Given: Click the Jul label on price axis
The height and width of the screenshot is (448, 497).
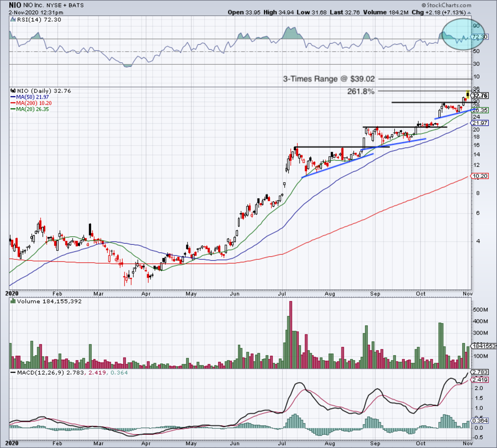Looking at the screenshot, I should click(283, 293).
